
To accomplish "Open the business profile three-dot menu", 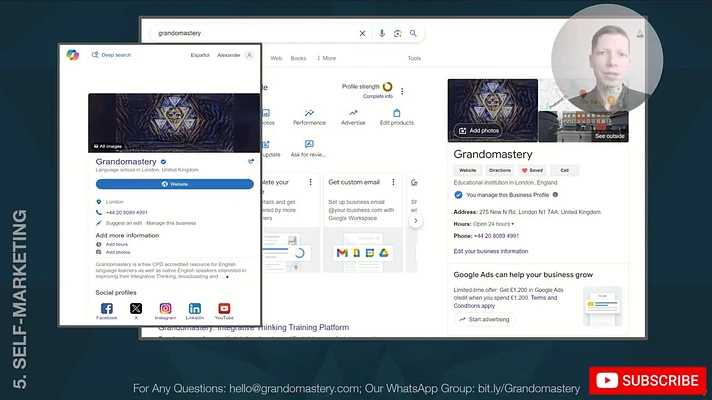I will [x=402, y=91].
